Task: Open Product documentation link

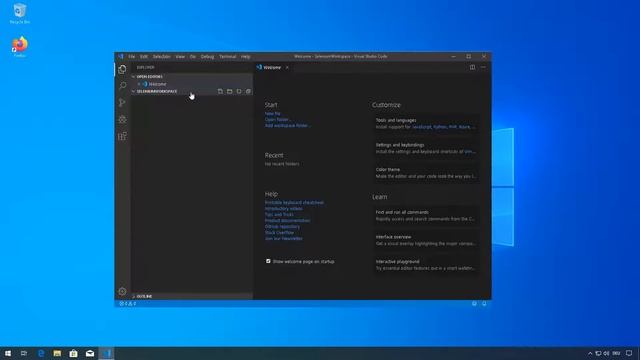Action: (287, 220)
